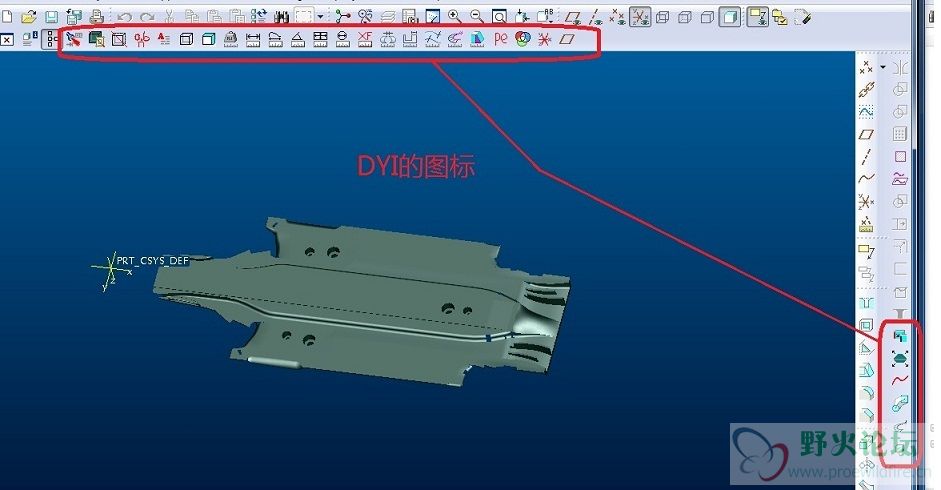Toggle the model tree display button
Image resolution: width=941 pixels, height=490 pixels.
coord(52,40)
